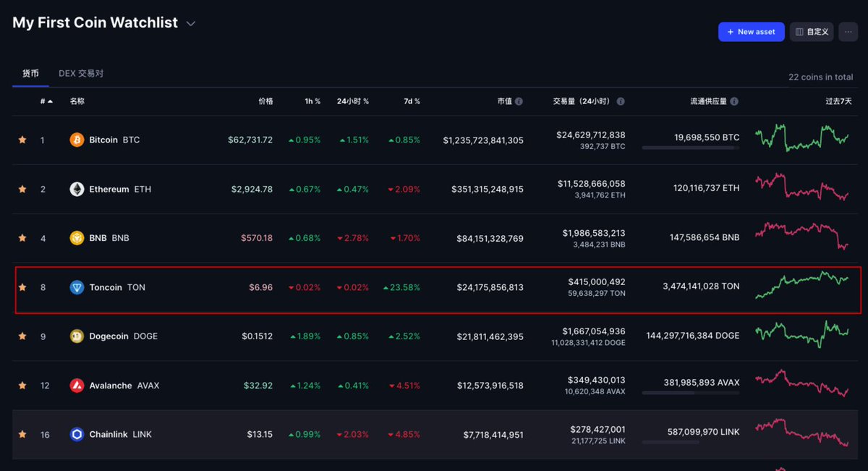Screen dimensions: 868x471
Task: Click the Dogecoin logo icon
Action: [x=77, y=336]
